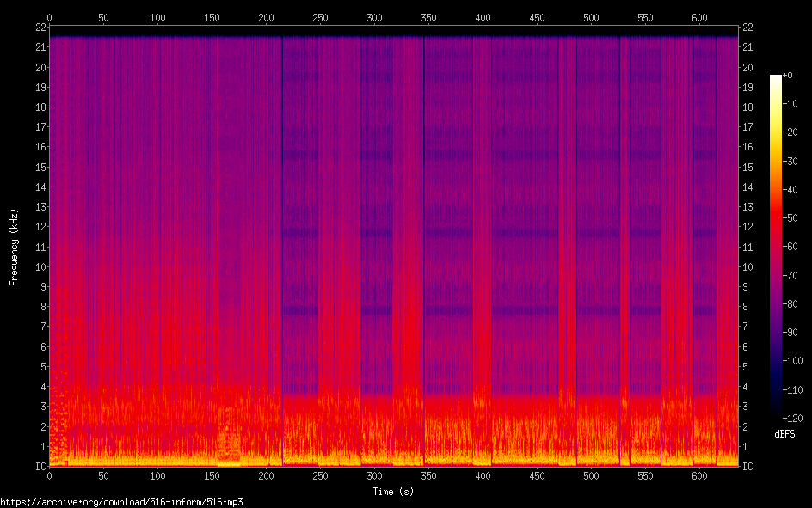Click the 15 kHz label on left axis
The width and height of the screenshot is (812, 508).
pos(40,167)
